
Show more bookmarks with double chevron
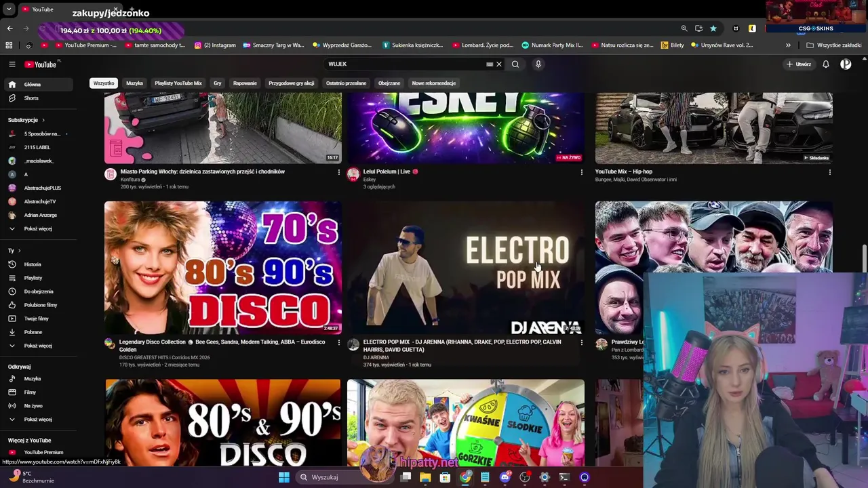pyautogui.click(x=788, y=45)
